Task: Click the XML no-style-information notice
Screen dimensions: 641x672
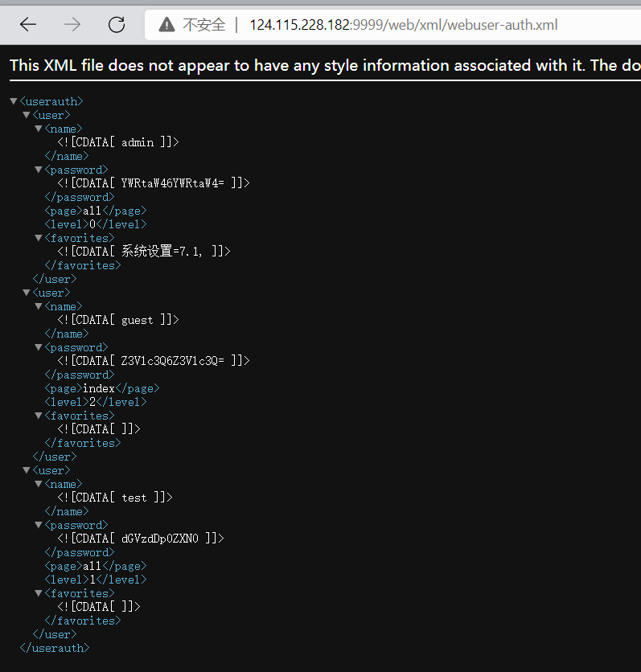Action: pos(325,66)
